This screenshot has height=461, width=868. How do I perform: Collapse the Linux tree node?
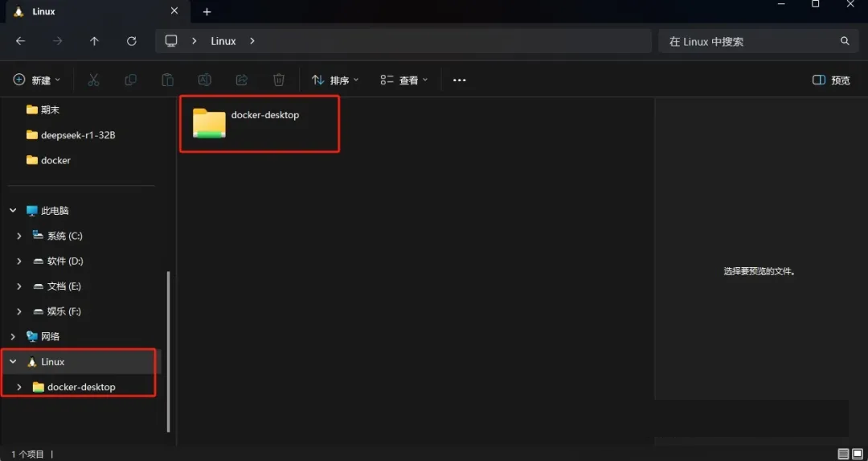pyautogui.click(x=13, y=362)
